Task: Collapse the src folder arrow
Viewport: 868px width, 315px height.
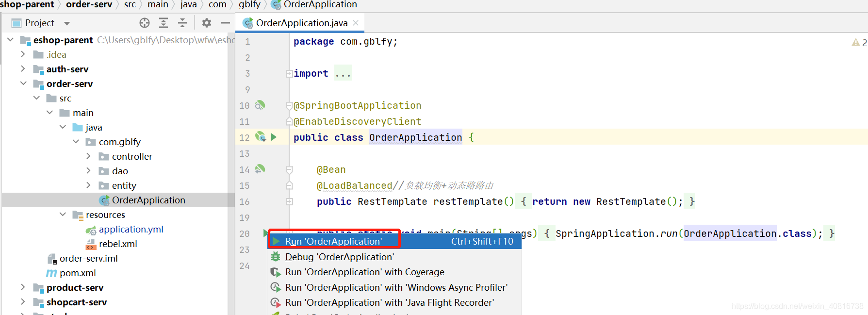Action: point(36,98)
